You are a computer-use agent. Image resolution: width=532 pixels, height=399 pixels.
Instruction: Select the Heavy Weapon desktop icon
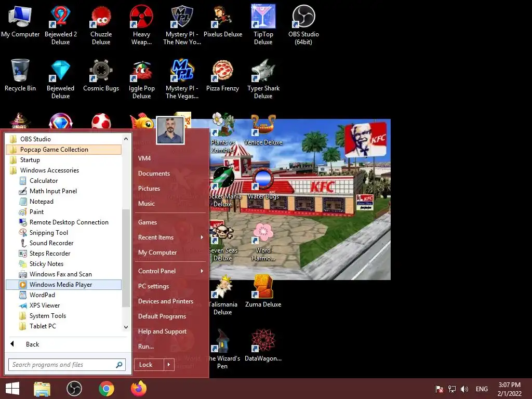point(141,25)
